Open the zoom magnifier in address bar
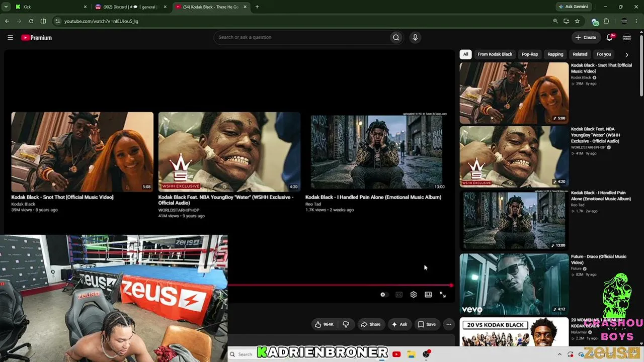Viewport: 644px width, 362px height. tap(555, 21)
